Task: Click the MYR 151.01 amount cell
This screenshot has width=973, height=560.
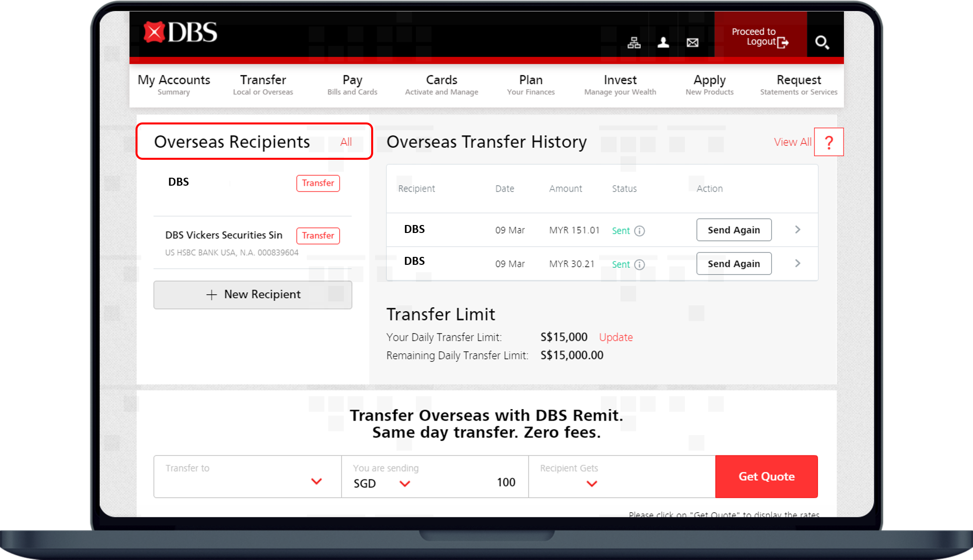Action: pyautogui.click(x=574, y=230)
